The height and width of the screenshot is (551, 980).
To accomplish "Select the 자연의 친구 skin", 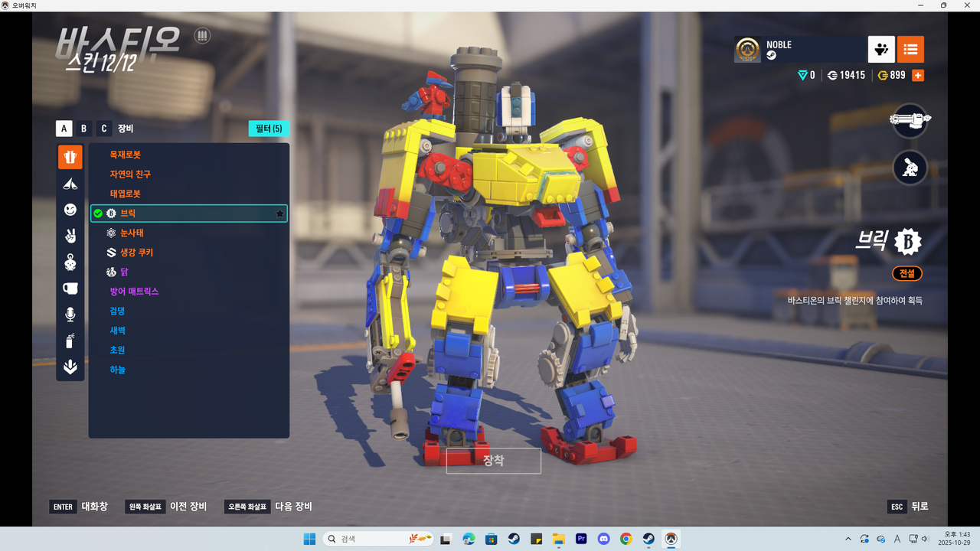I will coord(188,174).
